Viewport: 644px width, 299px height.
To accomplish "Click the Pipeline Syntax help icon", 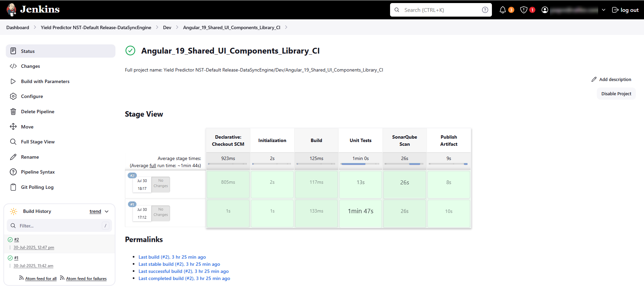I will pyautogui.click(x=13, y=172).
